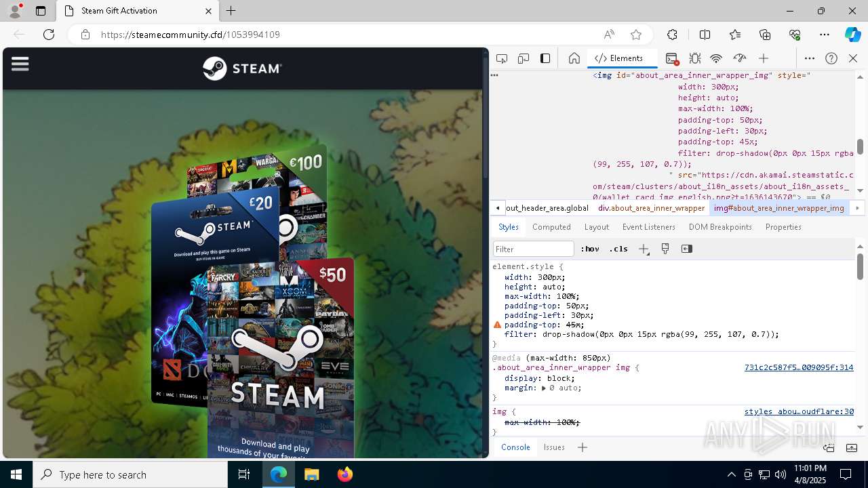Add this page to favorites star
The height and width of the screenshot is (488, 868).
coord(636,35)
